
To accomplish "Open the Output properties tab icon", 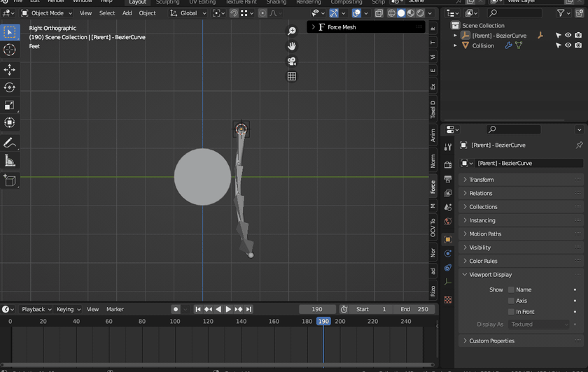I will point(448,179).
